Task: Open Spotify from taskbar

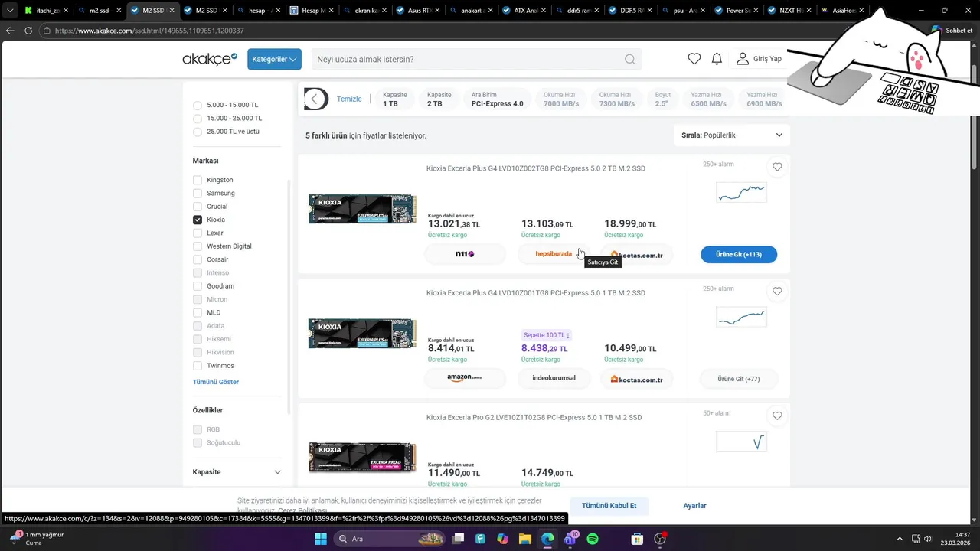Action: pyautogui.click(x=593, y=539)
